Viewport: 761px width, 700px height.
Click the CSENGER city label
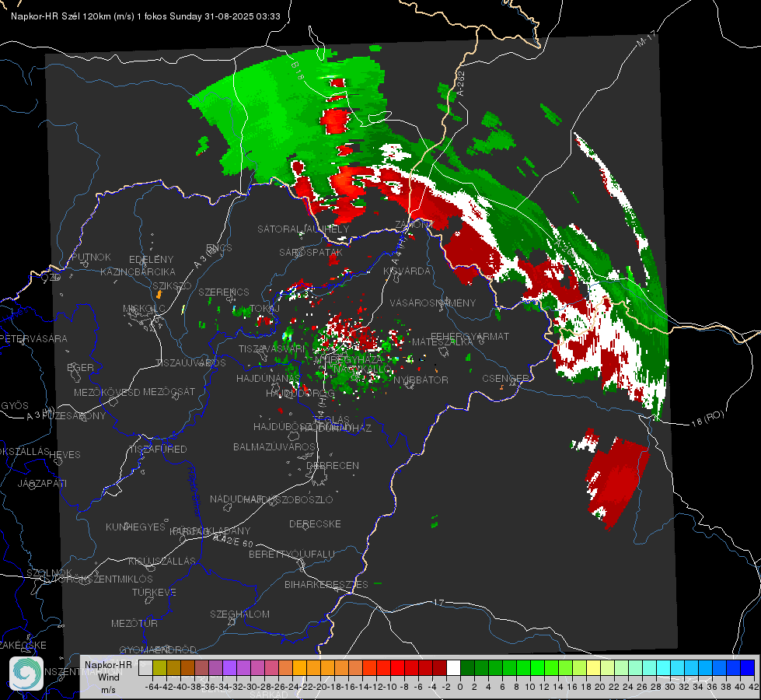[505, 378]
